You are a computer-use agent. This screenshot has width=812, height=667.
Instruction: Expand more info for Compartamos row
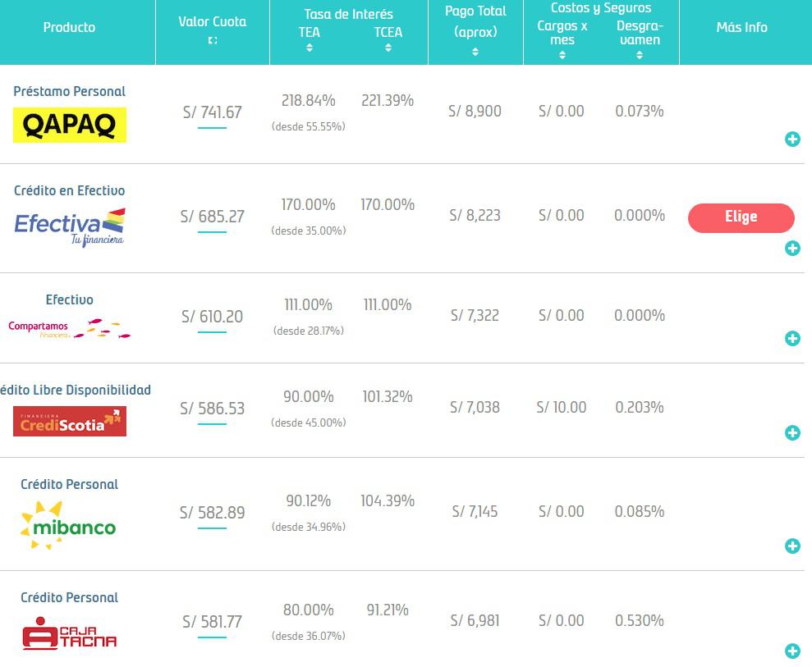click(792, 338)
